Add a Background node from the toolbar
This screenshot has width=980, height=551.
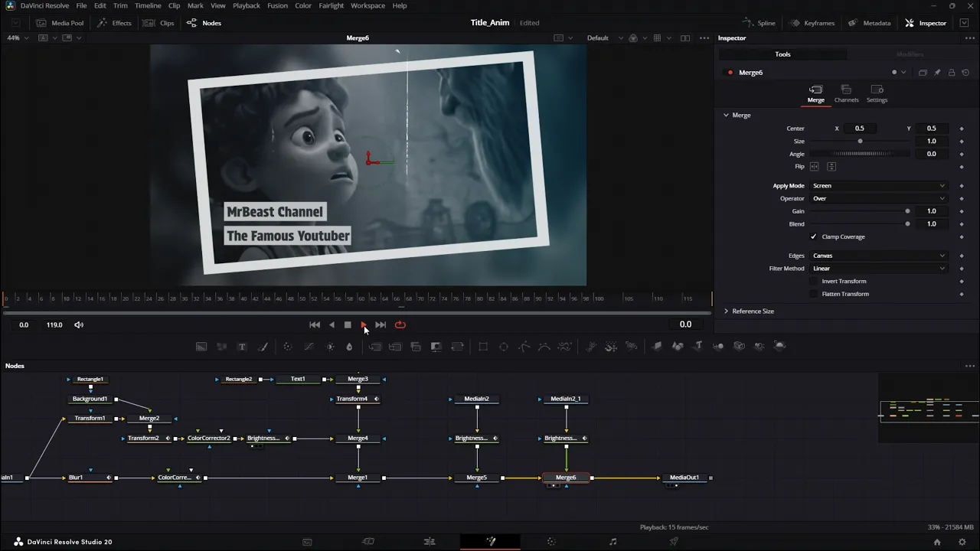(201, 347)
